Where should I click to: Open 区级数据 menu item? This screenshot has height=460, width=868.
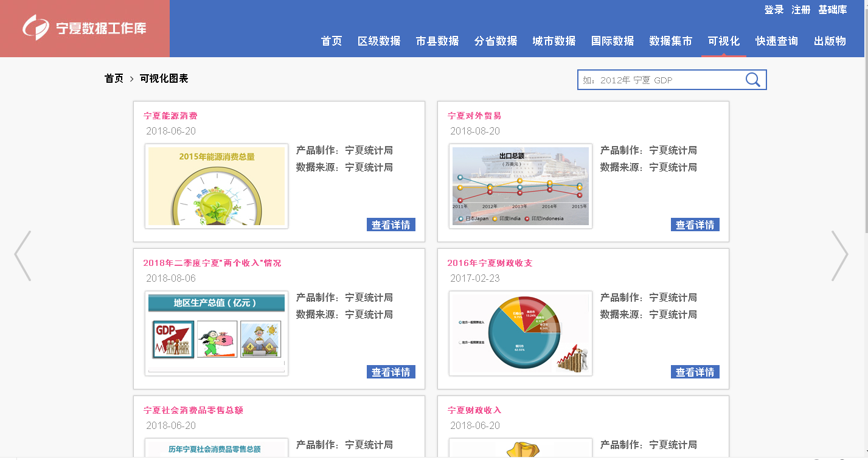(x=379, y=41)
